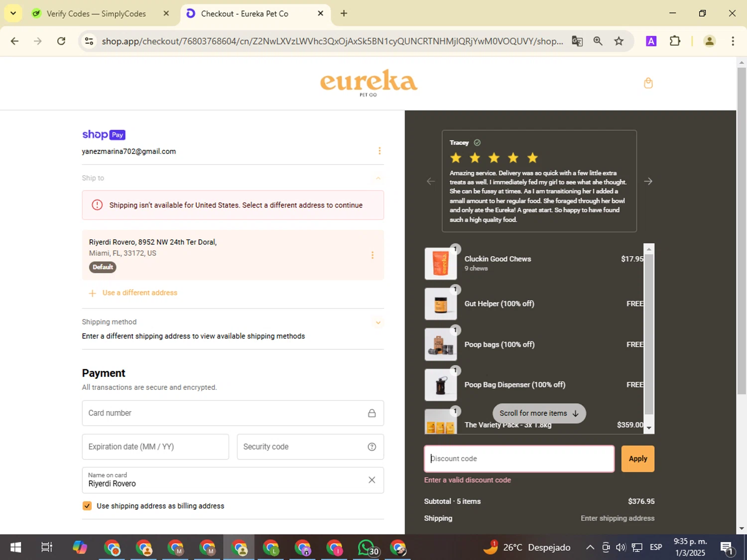The width and height of the screenshot is (747, 560).
Task: Open the zoom level icon
Action: (598, 41)
